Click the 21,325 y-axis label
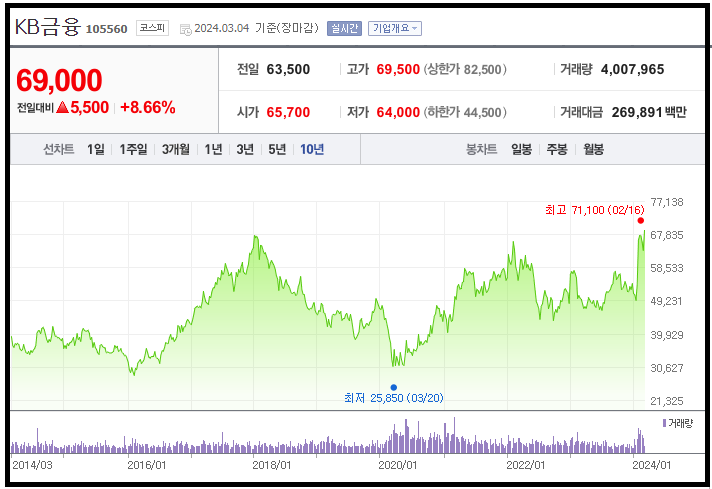Viewport: 712px width, 489px height. pyautogui.click(x=667, y=401)
